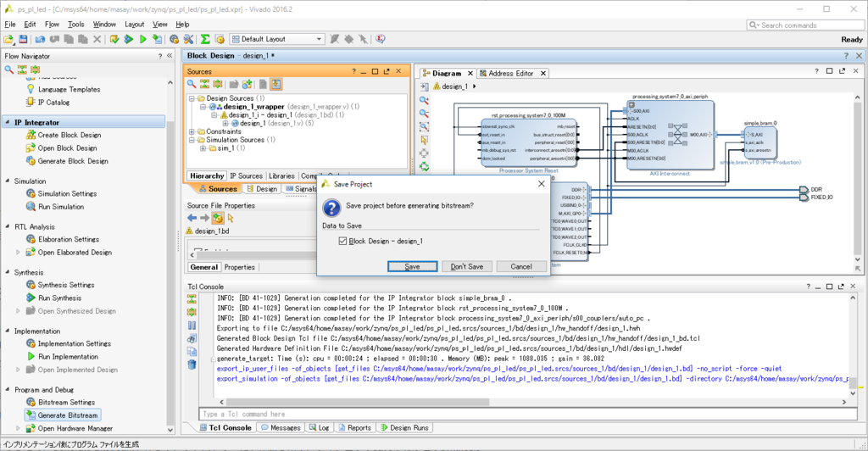
Task: Click the Tcl Console horizontal scrollbar
Action: pyautogui.click(x=358, y=403)
